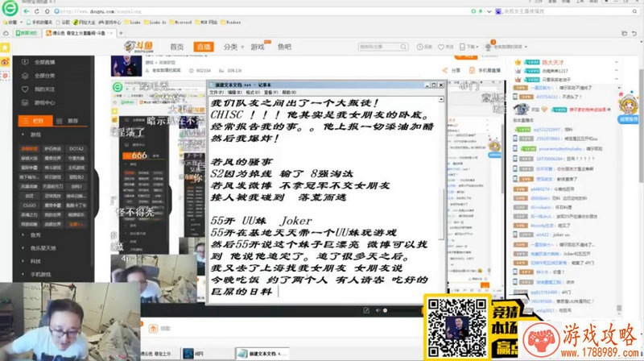Click the search engine paw icon
644x361 pixels.
pyautogui.click(x=498, y=11)
